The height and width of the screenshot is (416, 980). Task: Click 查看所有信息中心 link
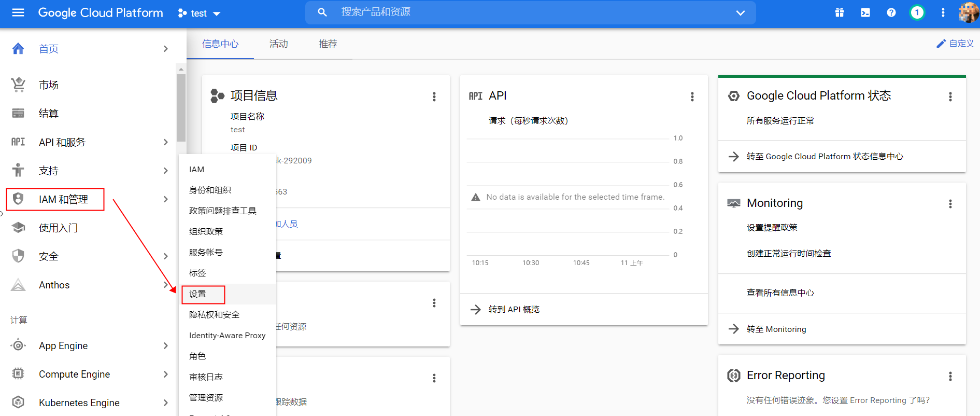coord(780,293)
